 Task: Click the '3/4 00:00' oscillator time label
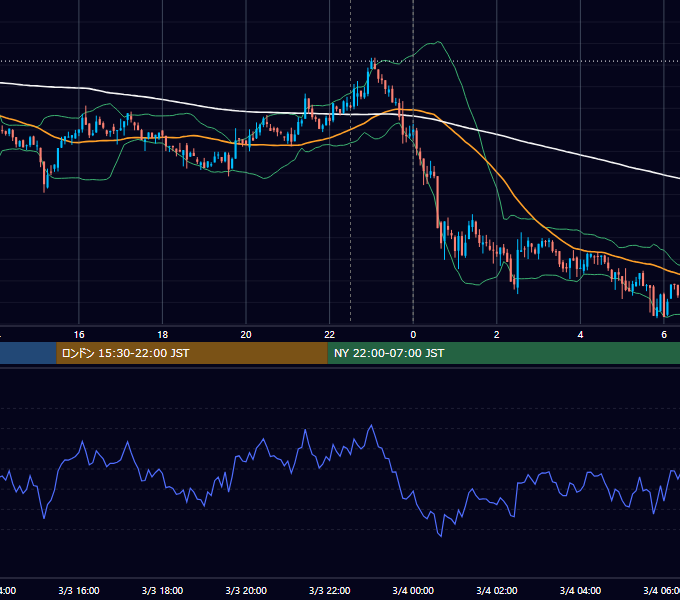(x=413, y=591)
